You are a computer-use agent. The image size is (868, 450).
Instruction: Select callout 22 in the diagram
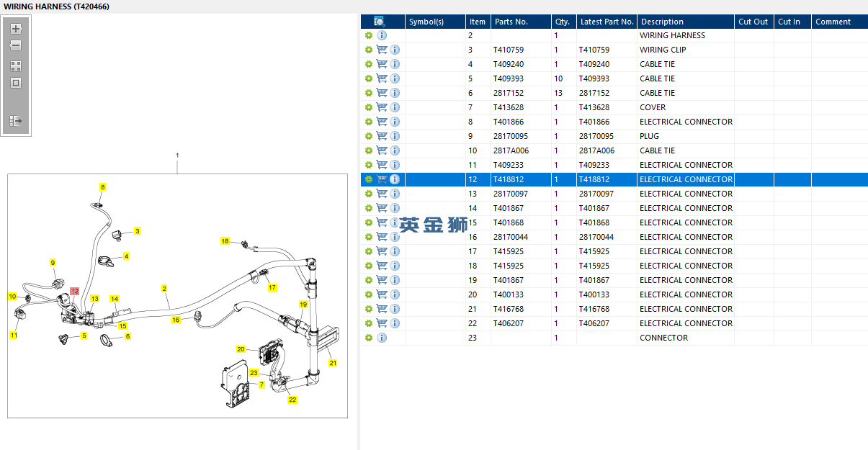[x=292, y=400]
